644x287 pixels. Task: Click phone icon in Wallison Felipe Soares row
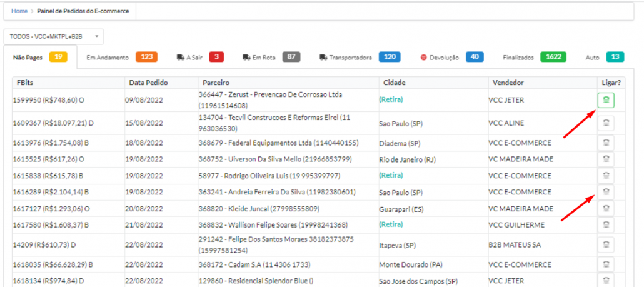coord(606,224)
